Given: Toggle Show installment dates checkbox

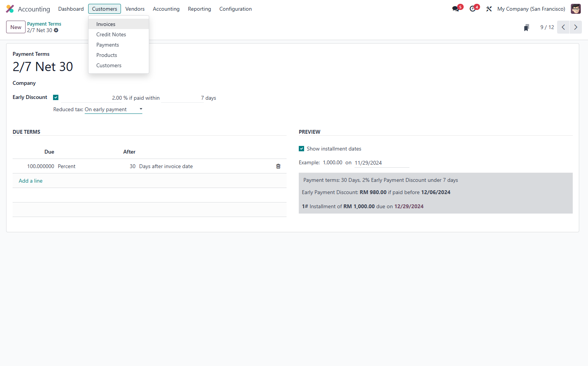Looking at the screenshot, I should click(x=301, y=149).
